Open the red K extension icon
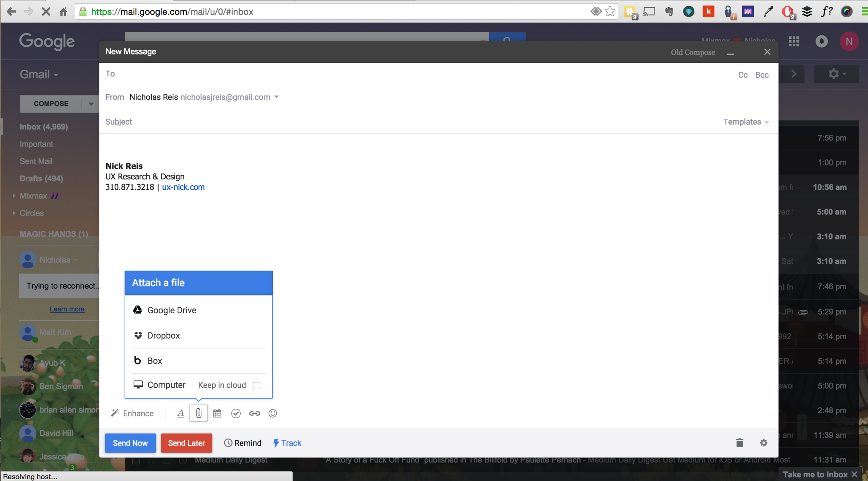 708,12
